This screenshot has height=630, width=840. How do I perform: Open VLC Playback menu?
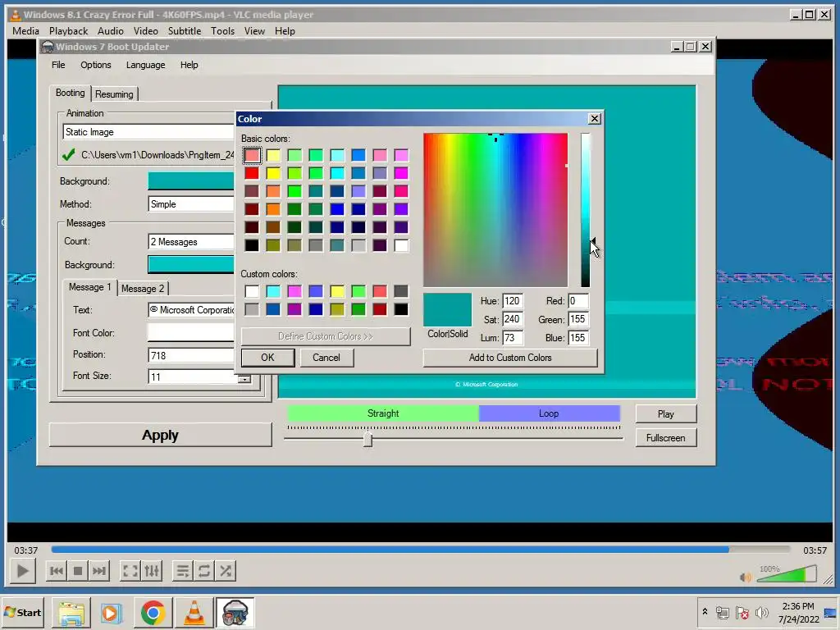[x=69, y=31]
